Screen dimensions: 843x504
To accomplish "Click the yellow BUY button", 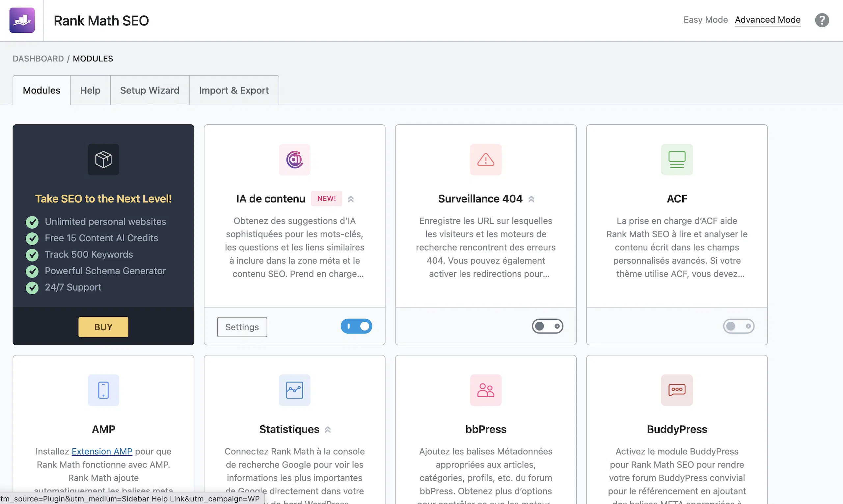I will [103, 327].
